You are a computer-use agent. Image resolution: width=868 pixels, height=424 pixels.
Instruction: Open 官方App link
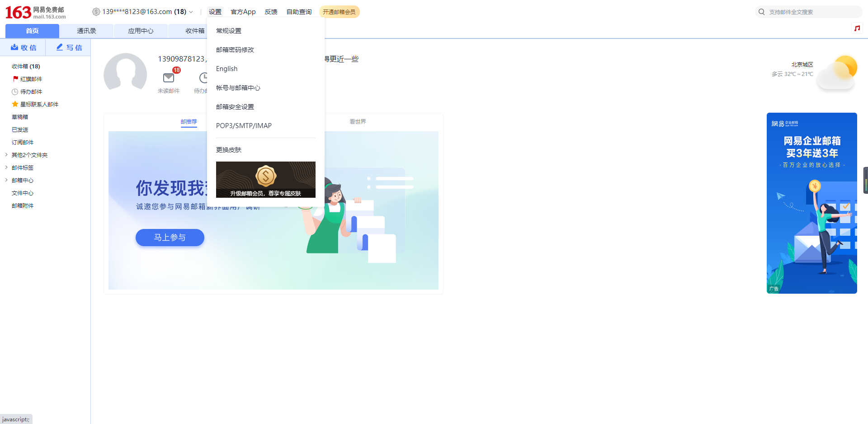pos(243,12)
